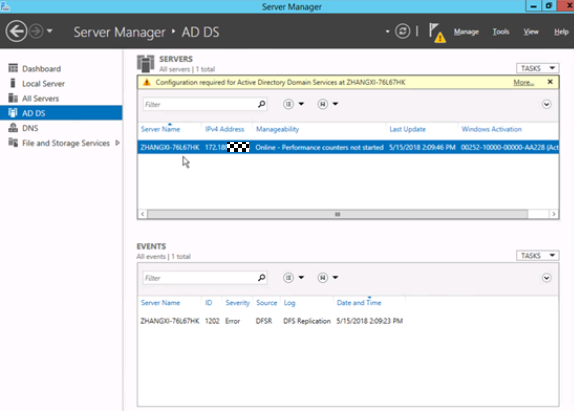Open the Servers TASKS dropdown

pyautogui.click(x=537, y=68)
